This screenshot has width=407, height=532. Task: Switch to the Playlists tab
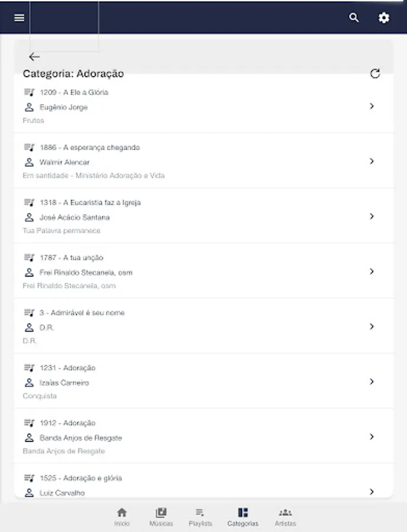pyautogui.click(x=200, y=517)
